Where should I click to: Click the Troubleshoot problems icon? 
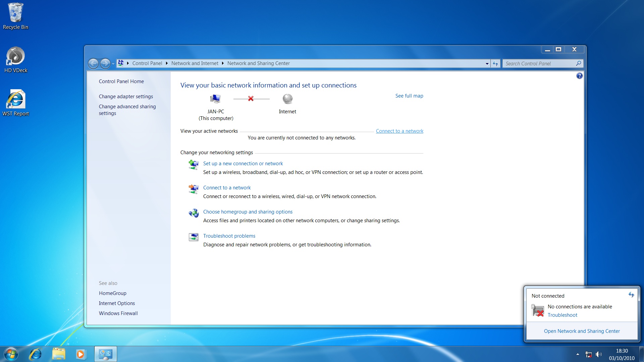[x=194, y=237]
